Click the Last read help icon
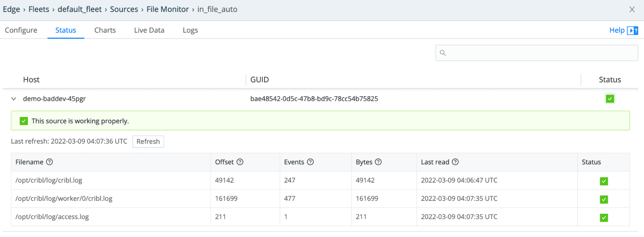Viewport: 644px width, 237px height. click(x=455, y=162)
